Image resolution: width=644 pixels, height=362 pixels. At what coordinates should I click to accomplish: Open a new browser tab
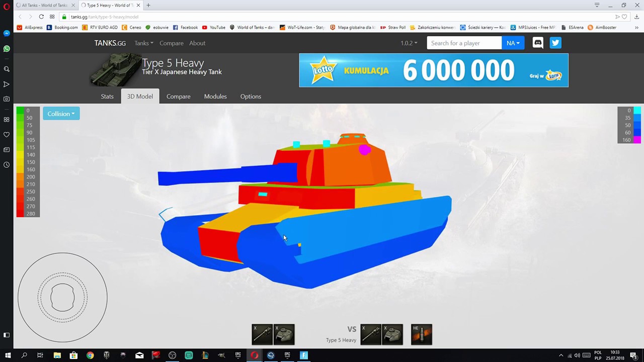tap(148, 5)
